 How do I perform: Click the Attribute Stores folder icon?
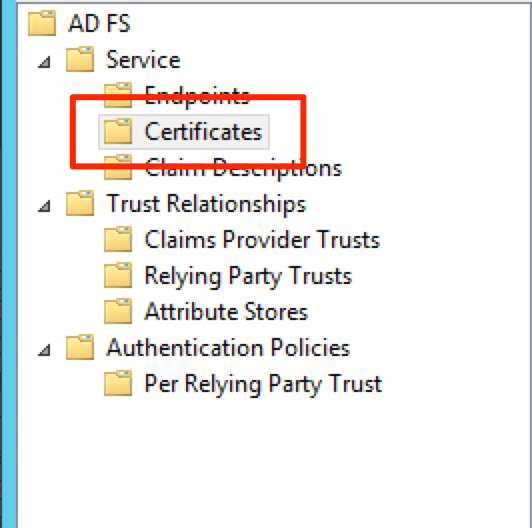tap(118, 311)
